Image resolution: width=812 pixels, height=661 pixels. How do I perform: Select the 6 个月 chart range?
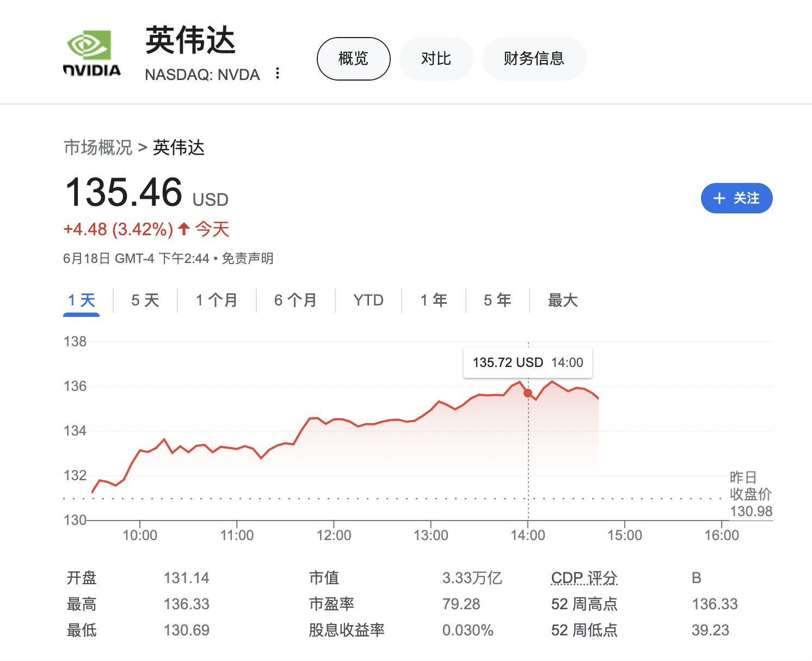click(296, 300)
